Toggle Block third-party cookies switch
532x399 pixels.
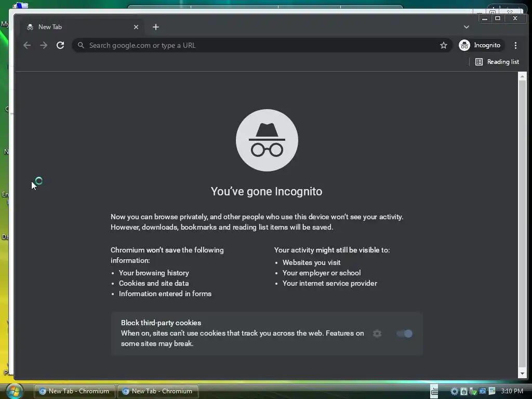pyautogui.click(x=404, y=334)
